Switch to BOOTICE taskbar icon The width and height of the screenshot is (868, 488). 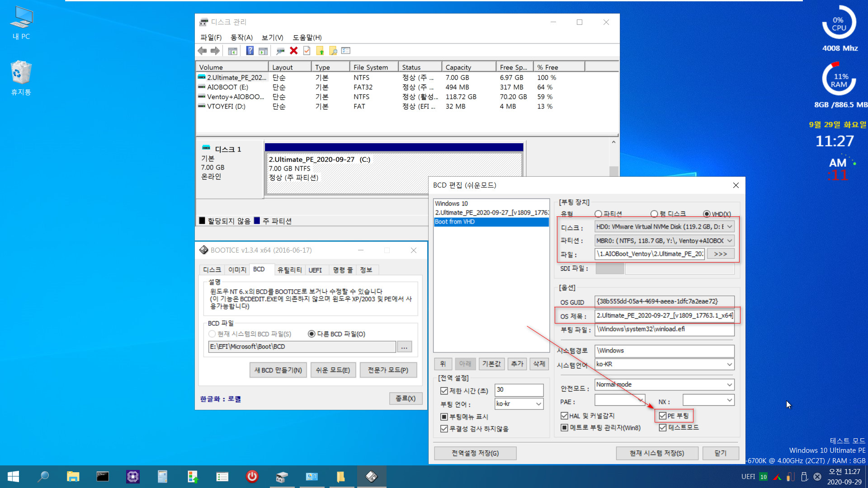(x=372, y=476)
